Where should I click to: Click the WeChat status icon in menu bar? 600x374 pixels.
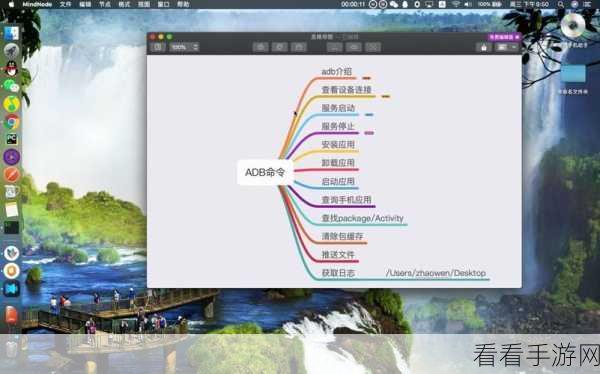[393, 5]
